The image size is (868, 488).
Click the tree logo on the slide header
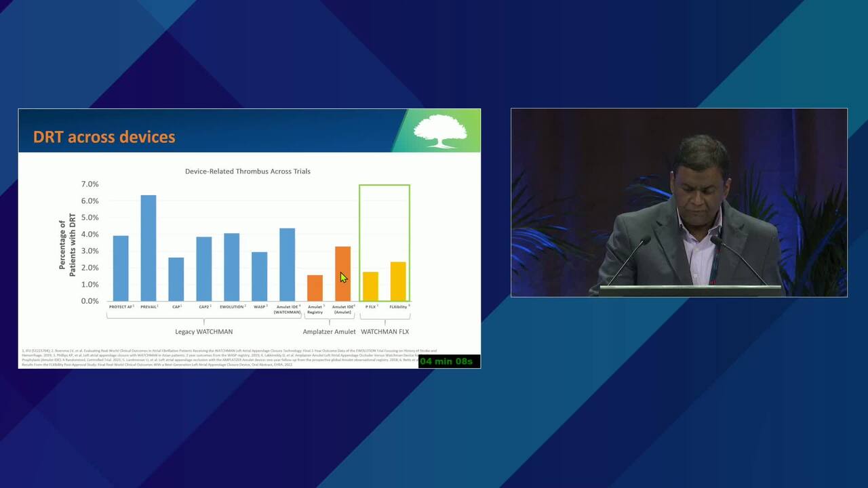440,131
